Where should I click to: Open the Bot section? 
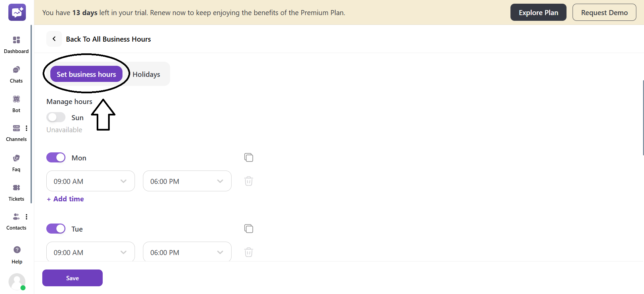click(16, 104)
